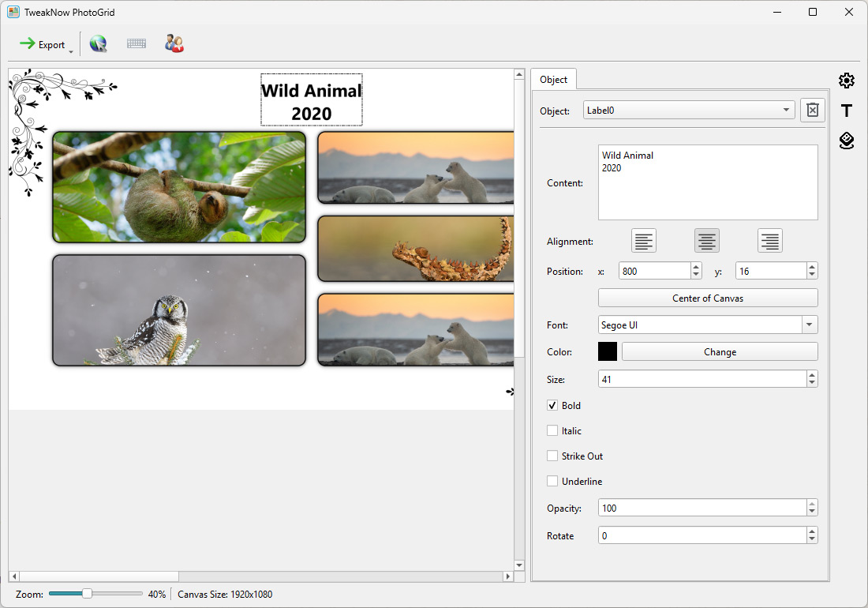
Task: Enable the Italic checkbox
Action: [x=552, y=431]
